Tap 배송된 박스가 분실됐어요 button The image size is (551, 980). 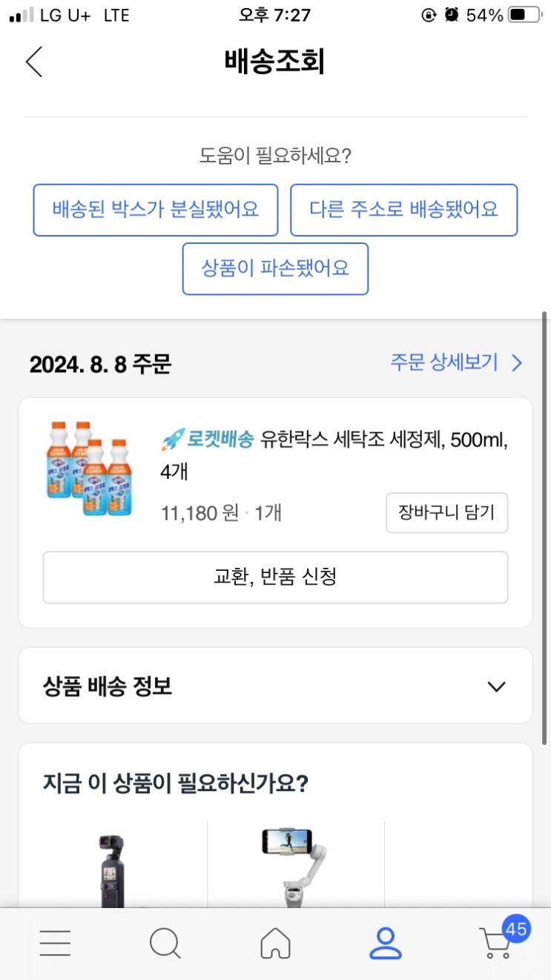[156, 210]
